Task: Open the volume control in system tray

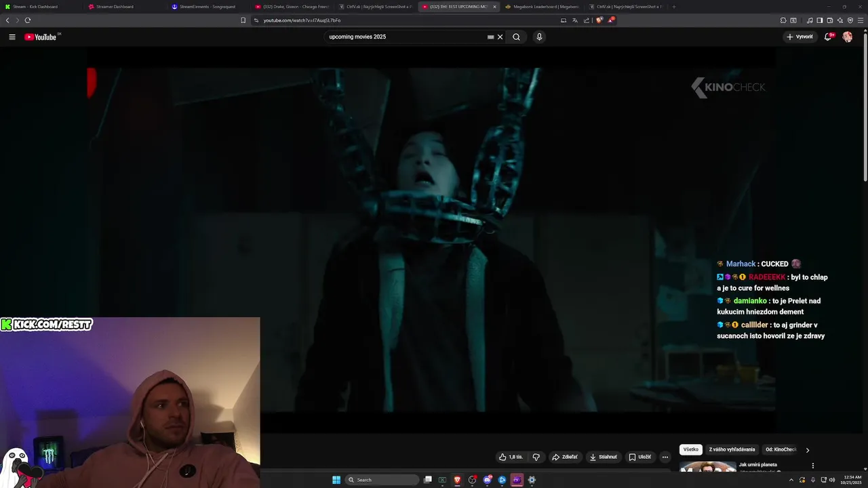Action: coord(832,480)
